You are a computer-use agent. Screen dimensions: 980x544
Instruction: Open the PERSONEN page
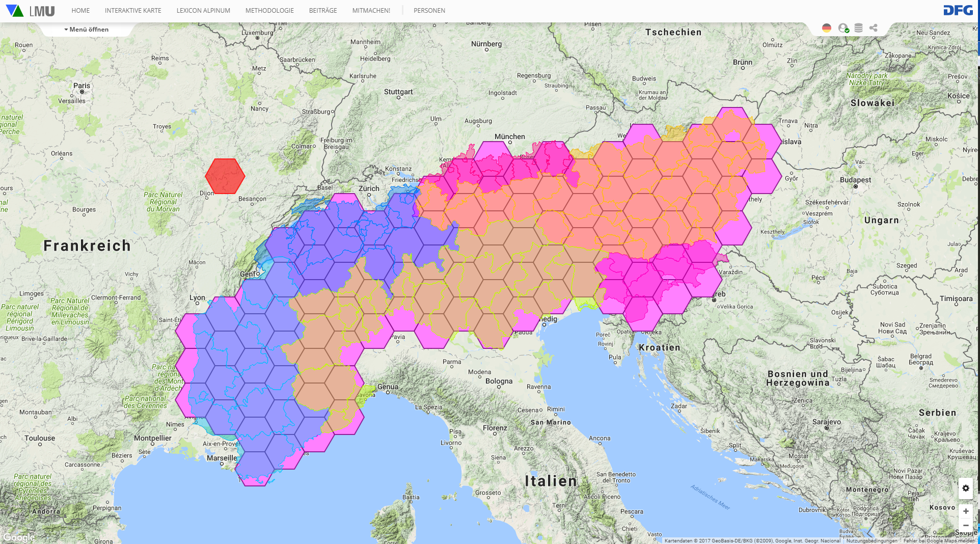coord(429,11)
